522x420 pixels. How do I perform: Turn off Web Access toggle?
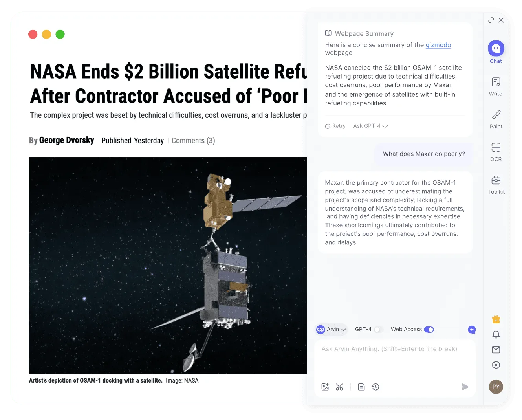coord(429,330)
